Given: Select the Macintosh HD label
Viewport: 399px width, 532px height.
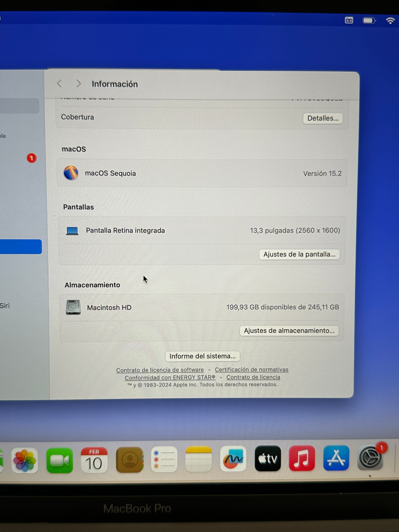Looking at the screenshot, I should [109, 307].
